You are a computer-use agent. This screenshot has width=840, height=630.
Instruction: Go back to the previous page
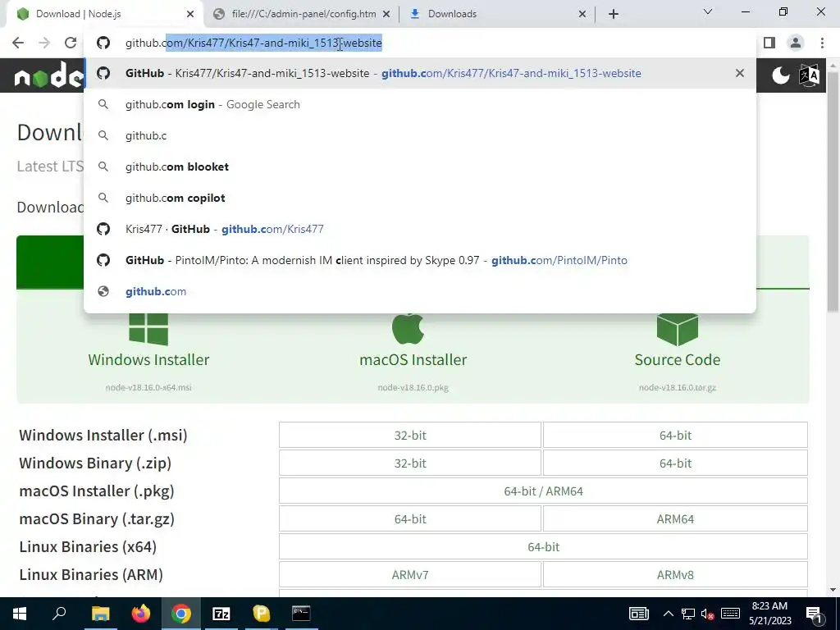click(x=18, y=43)
